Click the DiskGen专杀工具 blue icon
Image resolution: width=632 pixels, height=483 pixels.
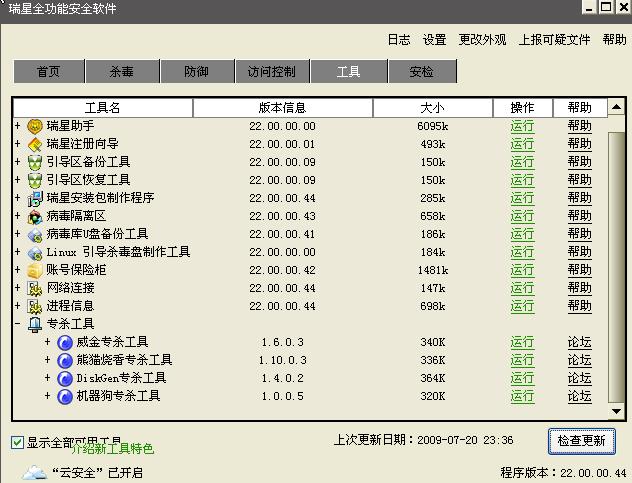click(65, 378)
